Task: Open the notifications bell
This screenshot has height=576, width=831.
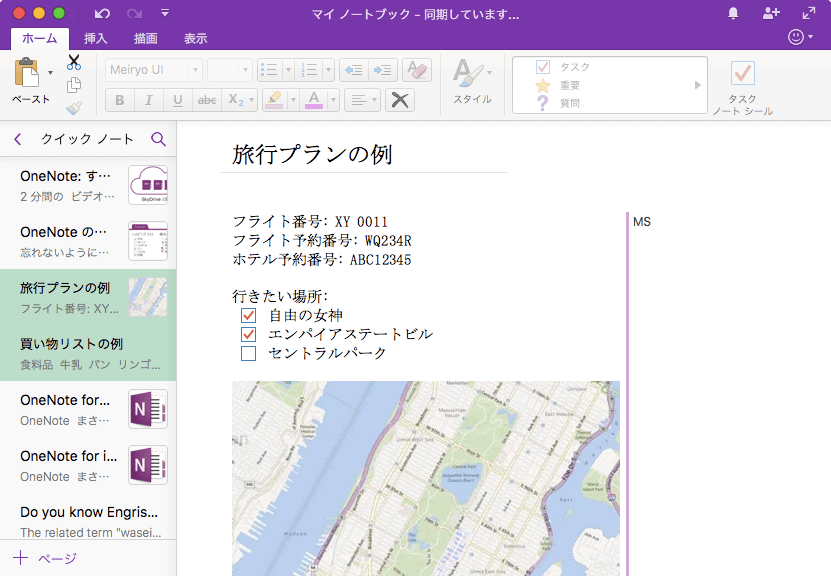Action: 733,14
